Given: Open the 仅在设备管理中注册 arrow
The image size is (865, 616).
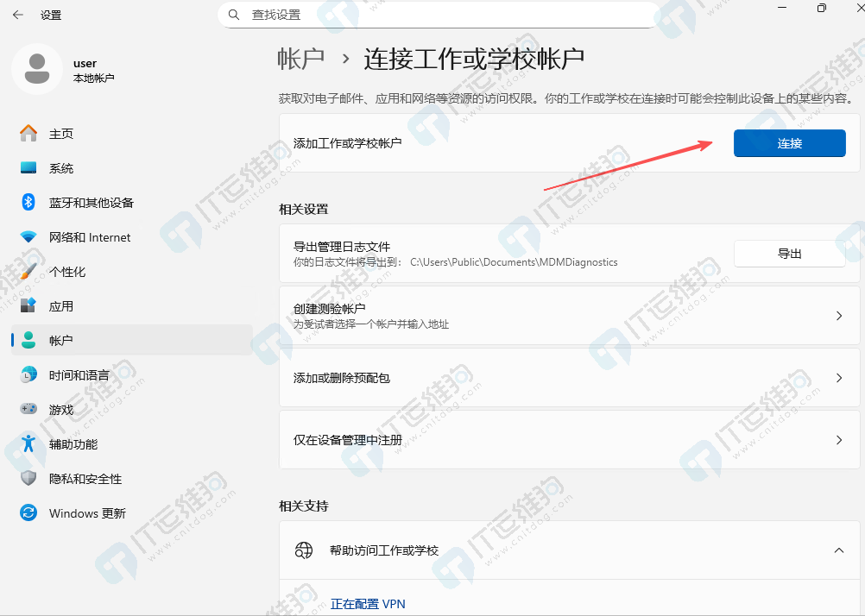Looking at the screenshot, I should pyautogui.click(x=839, y=439).
